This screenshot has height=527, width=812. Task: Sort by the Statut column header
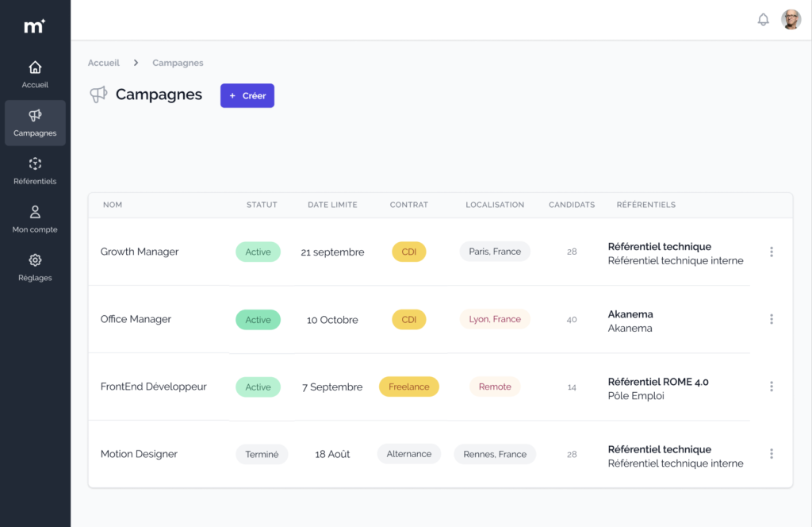coord(262,205)
